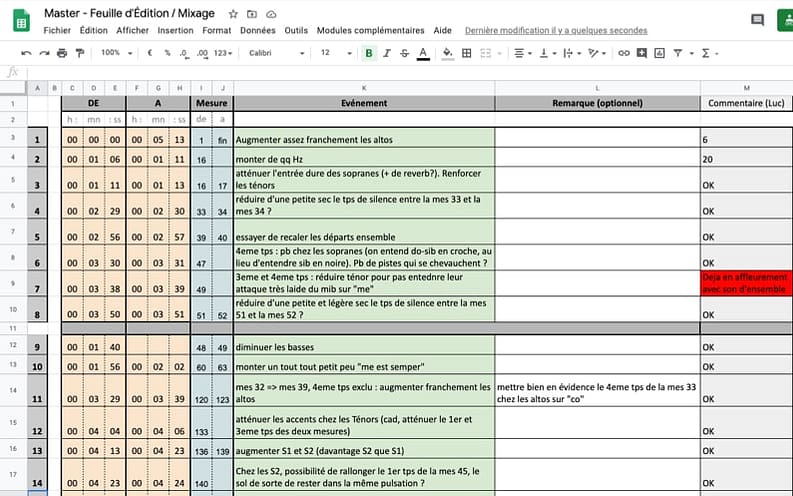Image resolution: width=793 pixels, height=496 pixels.
Task: Toggle bold formatting
Action: [369, 53]
